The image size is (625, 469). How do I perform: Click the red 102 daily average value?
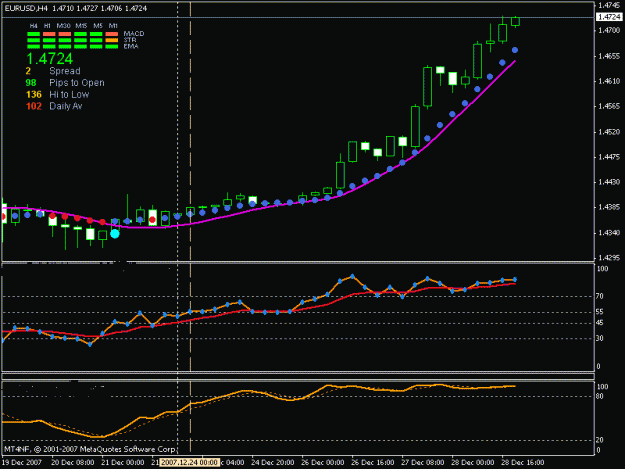33,106
